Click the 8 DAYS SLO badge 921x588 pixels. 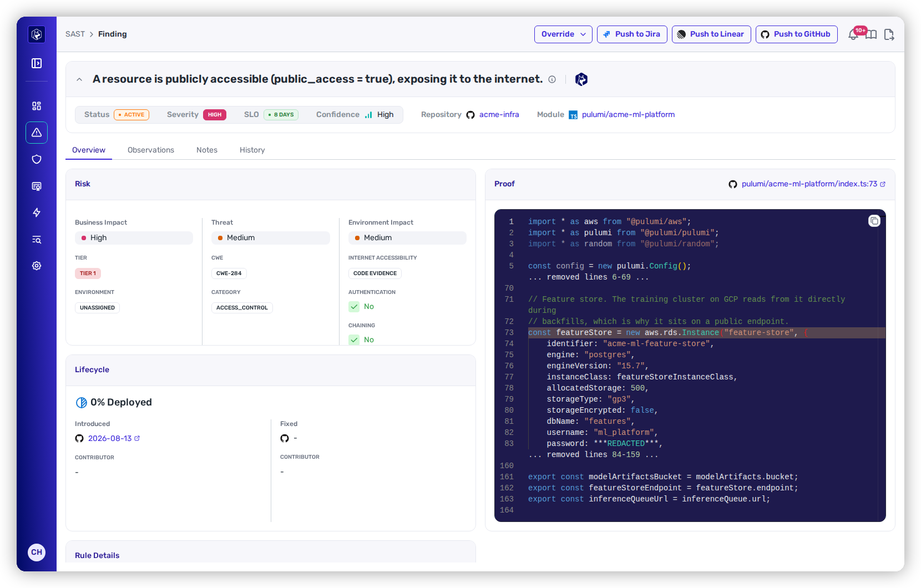click(281, 115)
